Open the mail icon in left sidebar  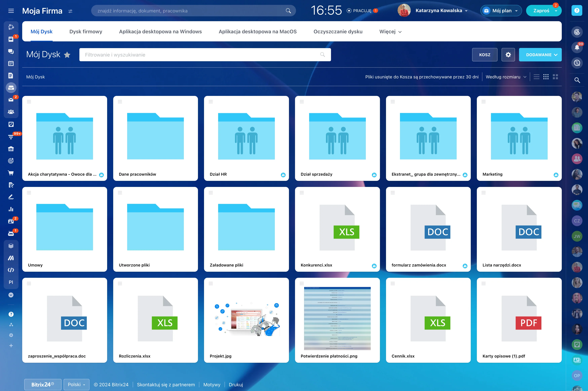(x=11, y=100)
